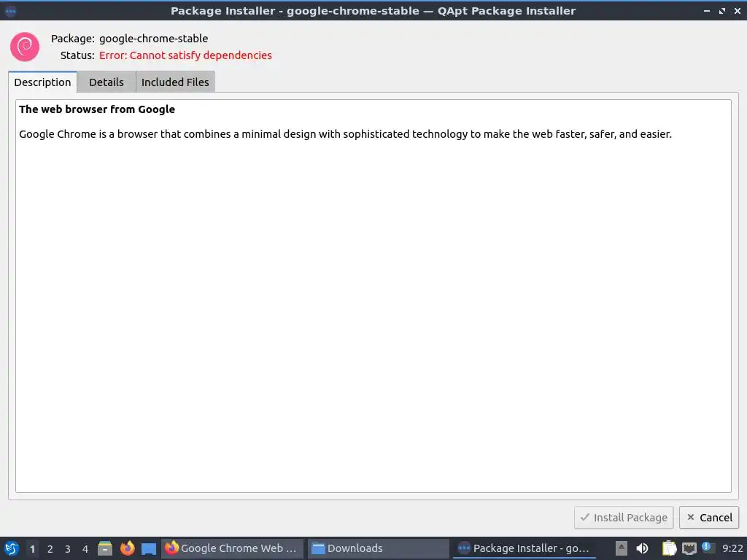Viewport: 747px width, 560px height.
Task: Switch to Google Chrome Web taskbar window
Action: (233, 548)
